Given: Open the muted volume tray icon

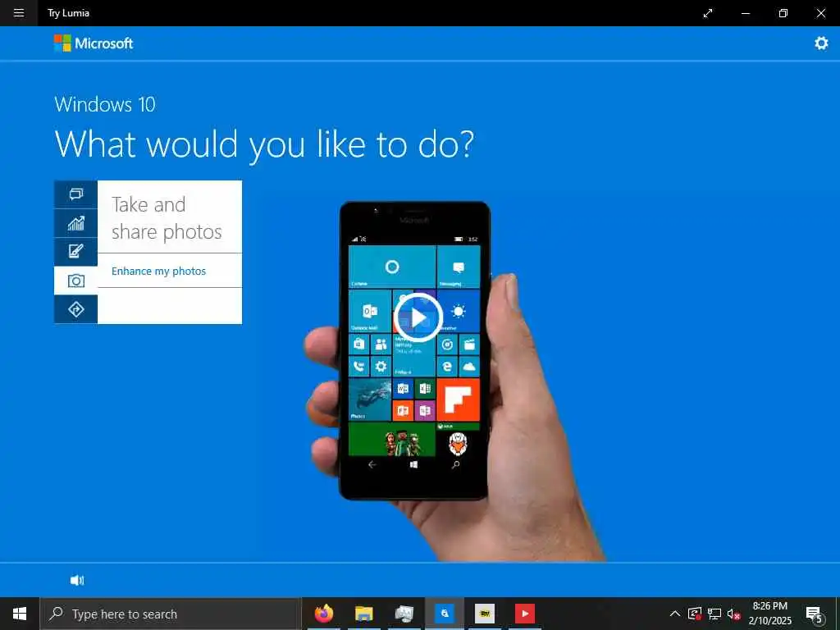Looking at the screenshot, I should pos(733,614).
